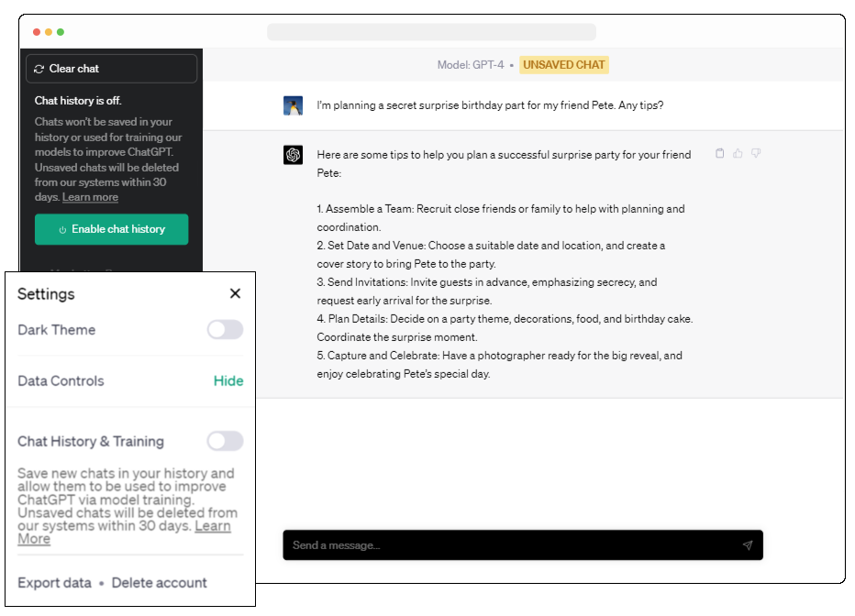Hide the Data Controls section

coord(228,380)
